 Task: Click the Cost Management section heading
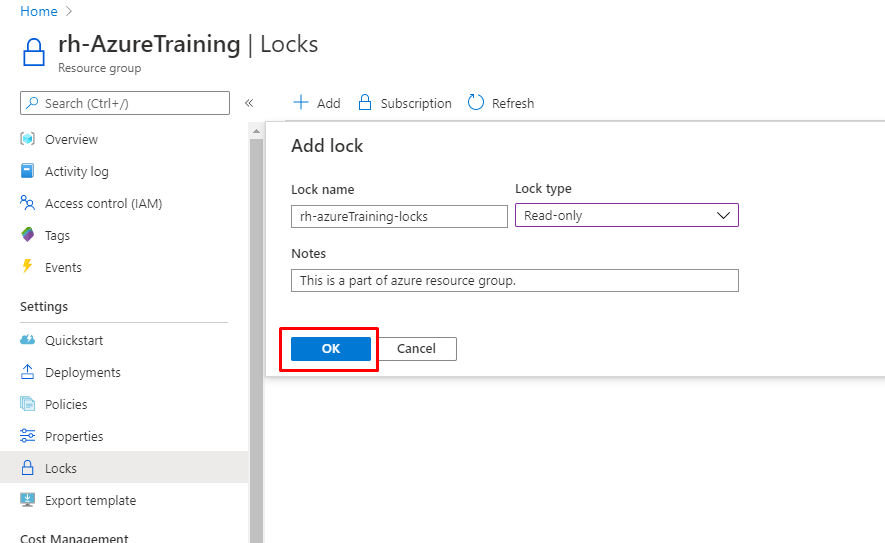[x=74, y=538]
